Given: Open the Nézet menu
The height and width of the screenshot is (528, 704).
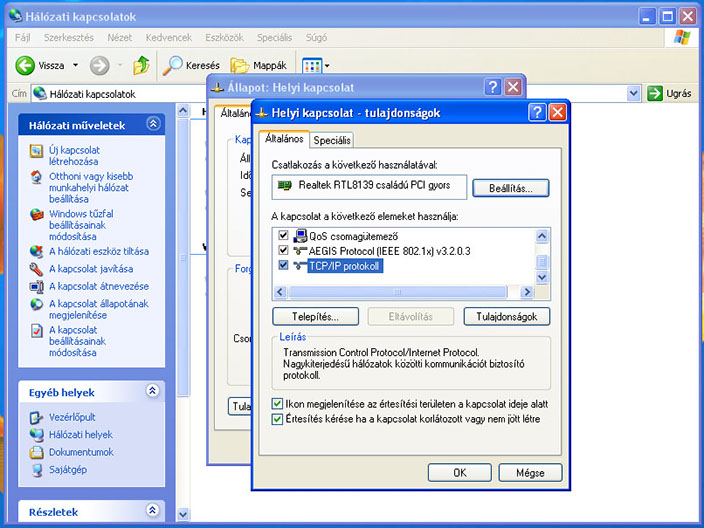Looking at the screenshot, I should coord(119,38).
